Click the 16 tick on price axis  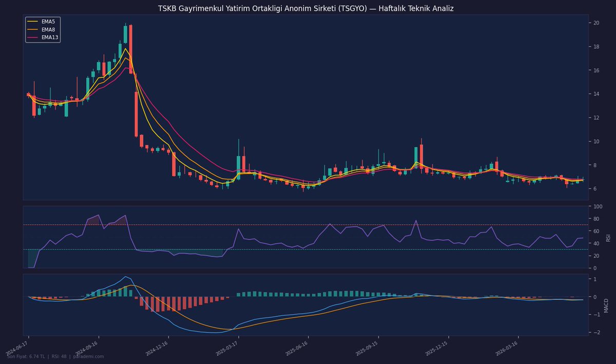[596, 70]
